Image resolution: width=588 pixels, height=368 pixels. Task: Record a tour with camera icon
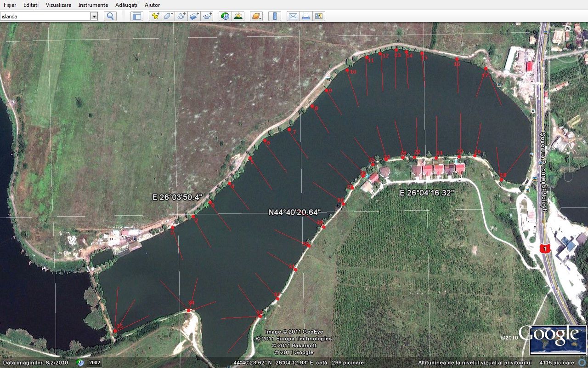(207, 16)
